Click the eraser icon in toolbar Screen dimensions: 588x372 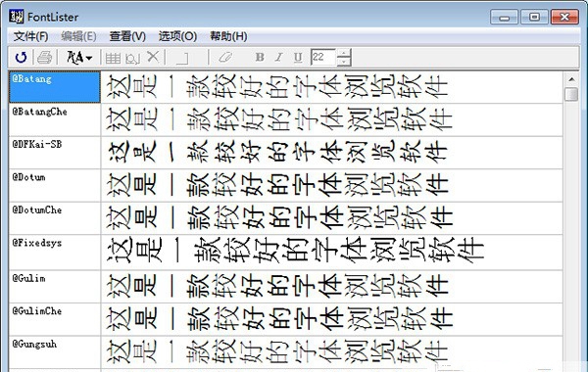point(225,58)
